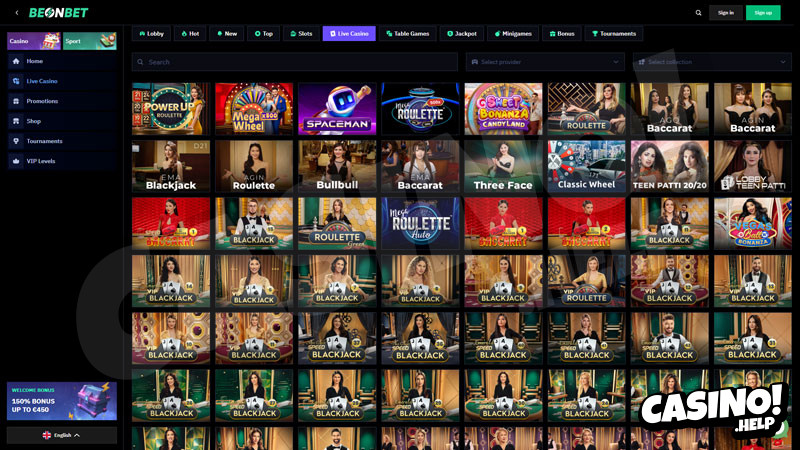The height and width of the screenshot is (450, 800).
Task: Open the Sweet Bonanza Candyland game
Action: [x=504, y=109]
